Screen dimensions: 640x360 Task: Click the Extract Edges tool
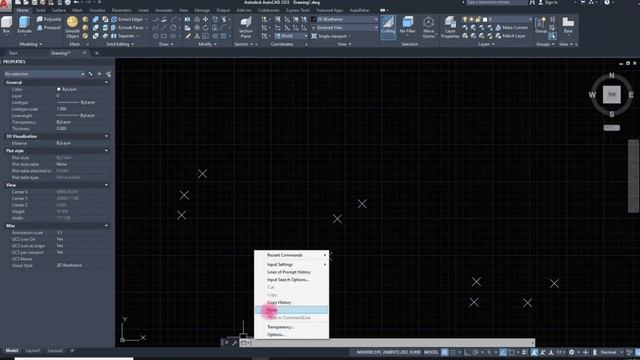point(127,19)
